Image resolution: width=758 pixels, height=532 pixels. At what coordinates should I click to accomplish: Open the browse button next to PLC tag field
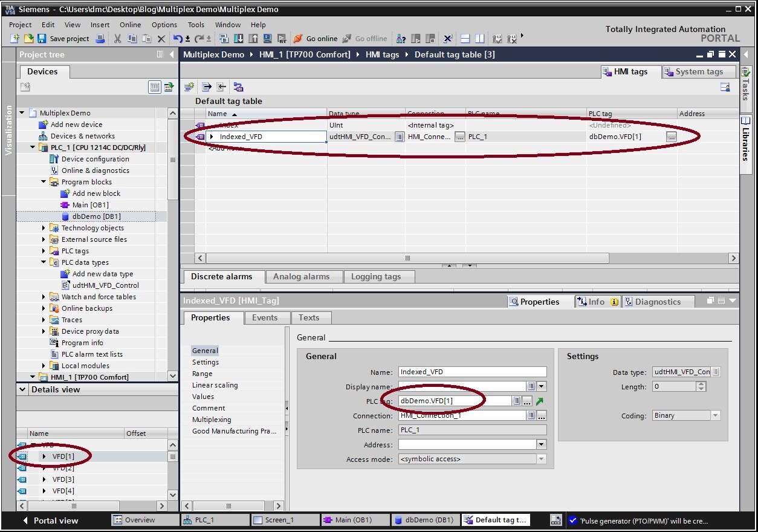pos(527,401)
